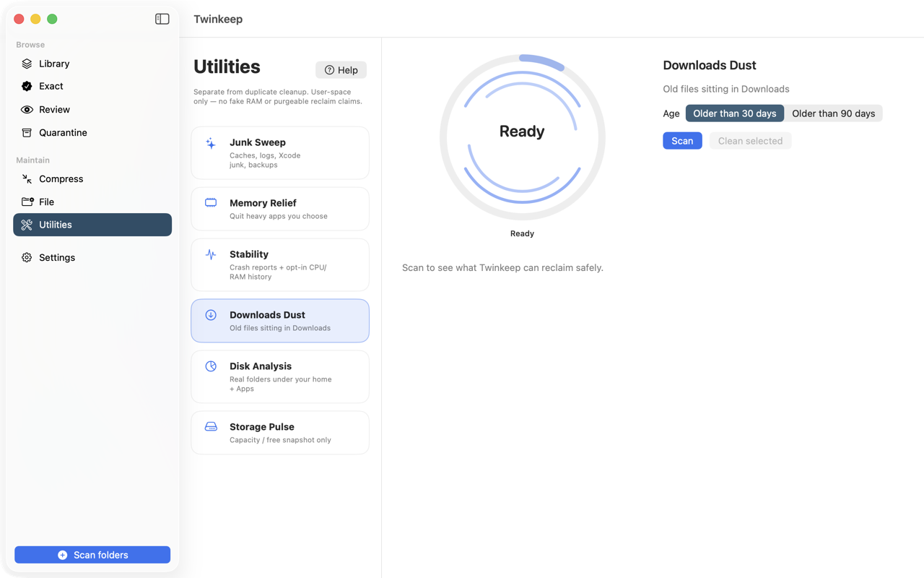Open the Review section

[x=92, y=110]
